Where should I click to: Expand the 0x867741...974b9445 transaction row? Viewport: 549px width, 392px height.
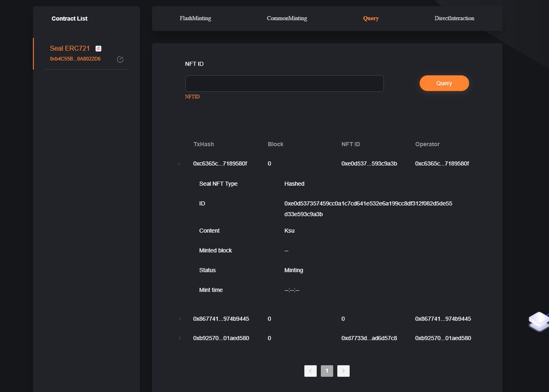[x=179, y=319]
